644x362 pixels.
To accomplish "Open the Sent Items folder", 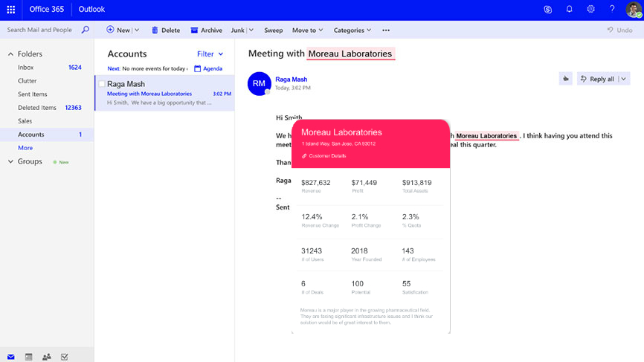I will click(33, 94).
